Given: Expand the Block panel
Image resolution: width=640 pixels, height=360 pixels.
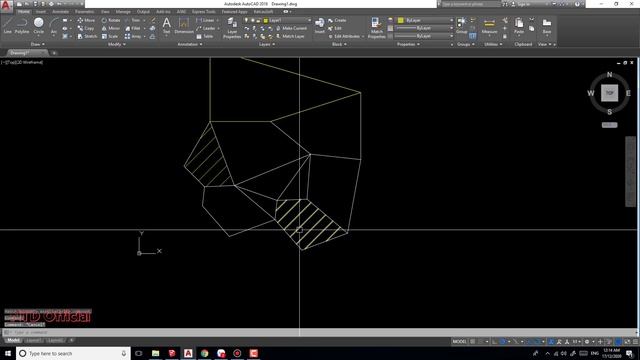Looking at the screenshot, I should 339,44.
